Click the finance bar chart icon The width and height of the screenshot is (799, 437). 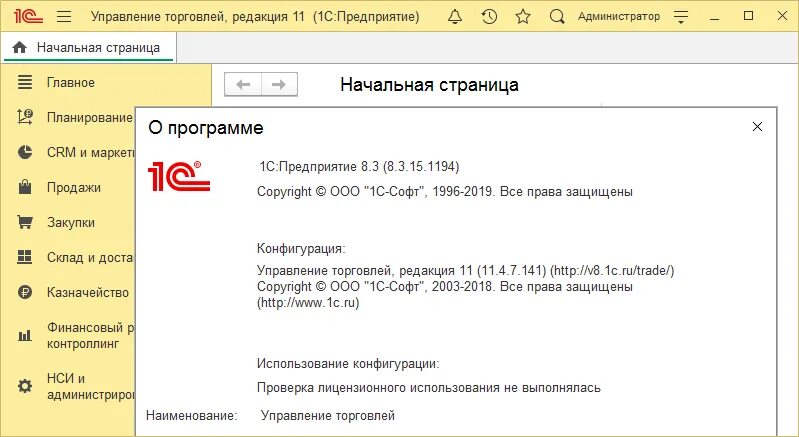coord(24,336)
